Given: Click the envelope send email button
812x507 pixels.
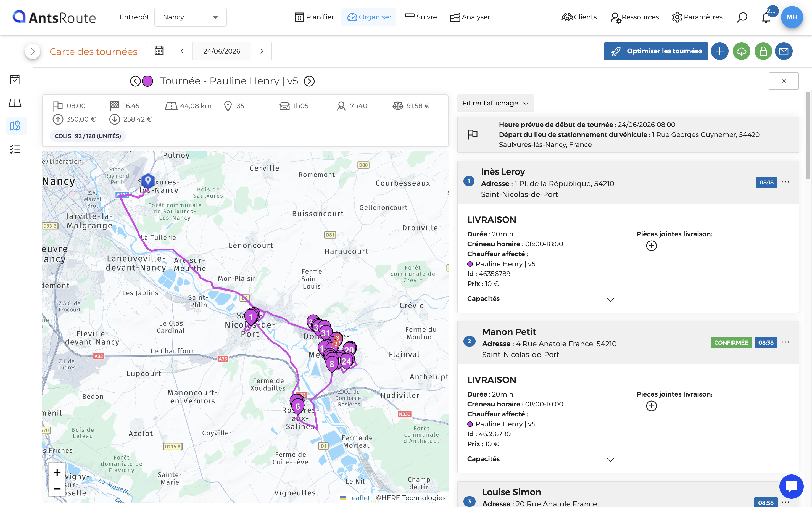Looking at the screenshot, I should [x=784, y=51].
